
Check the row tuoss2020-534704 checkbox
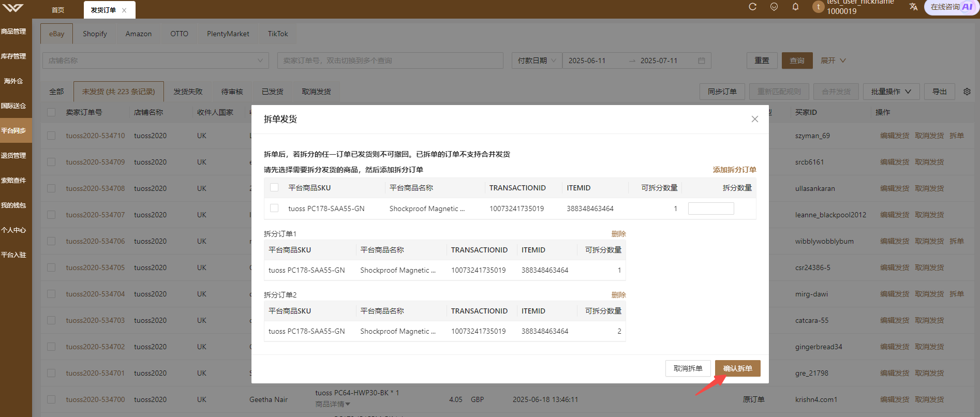[x=51, y=294]
